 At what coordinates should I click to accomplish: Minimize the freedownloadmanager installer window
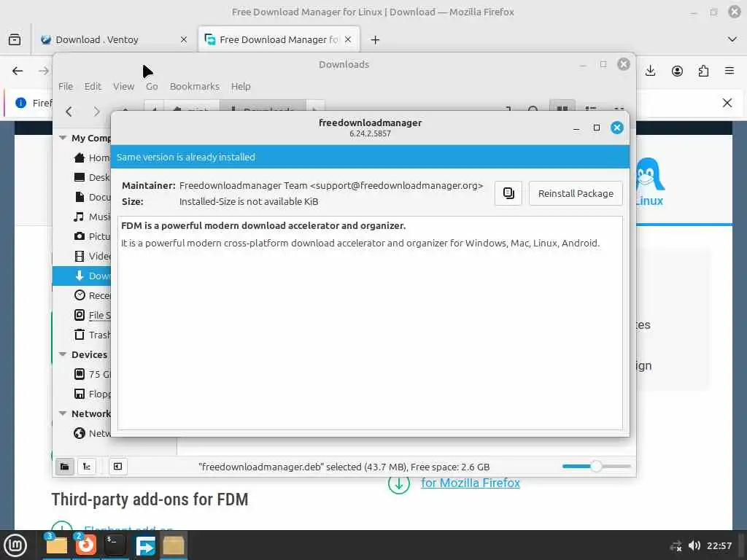576,128
